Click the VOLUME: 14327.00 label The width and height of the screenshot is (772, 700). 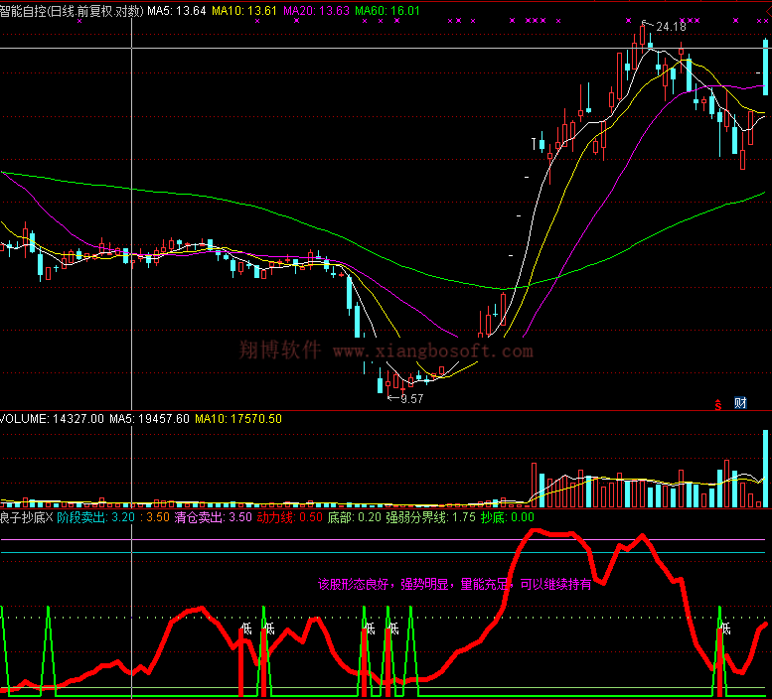tap(52, 419)
